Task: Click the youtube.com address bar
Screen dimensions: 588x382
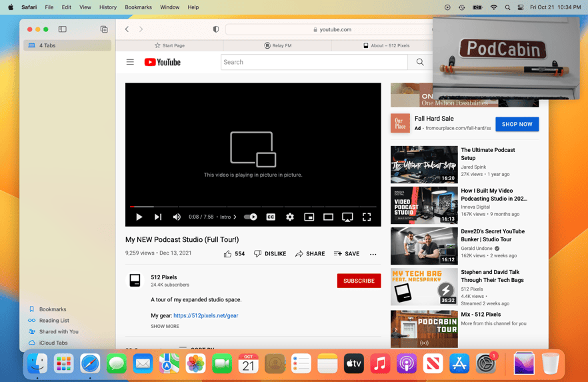Action: [x=332, y=29]
